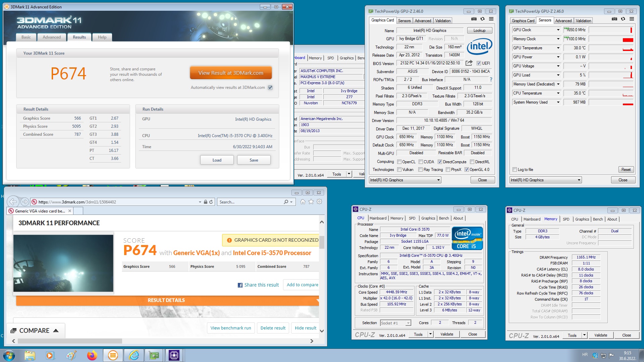This screenshot has width=644, height=362.
Task: Toggle the DirectCompute checkbox
Action: (x=440, y=162)
